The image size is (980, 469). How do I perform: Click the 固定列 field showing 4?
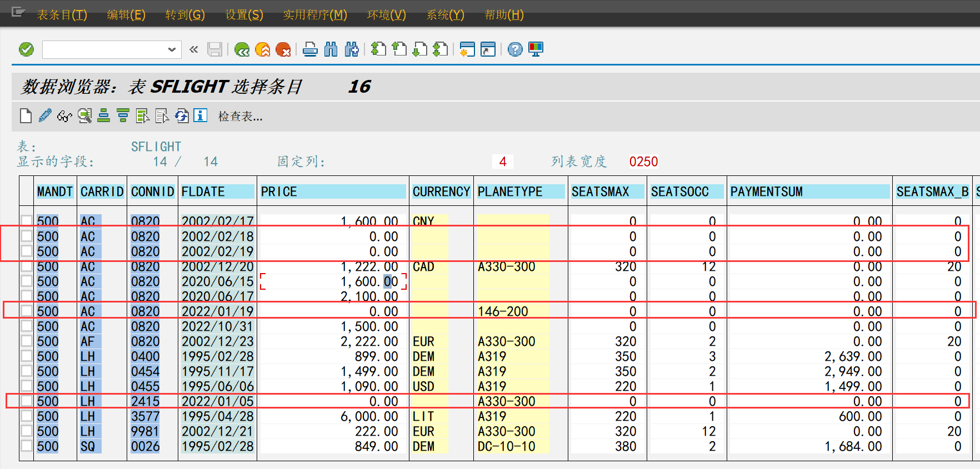pyautogui.click(x=502, y=162)
